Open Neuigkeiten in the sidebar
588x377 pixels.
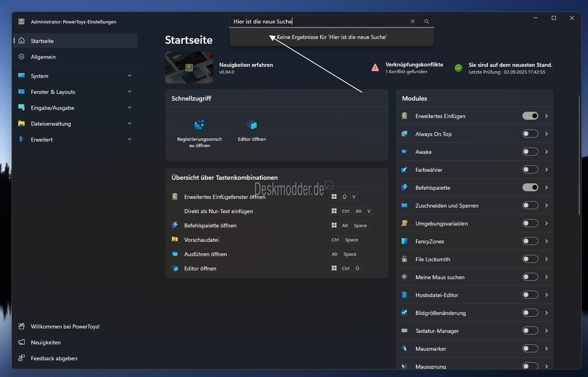pyautogui.click(x=75, y=342)
